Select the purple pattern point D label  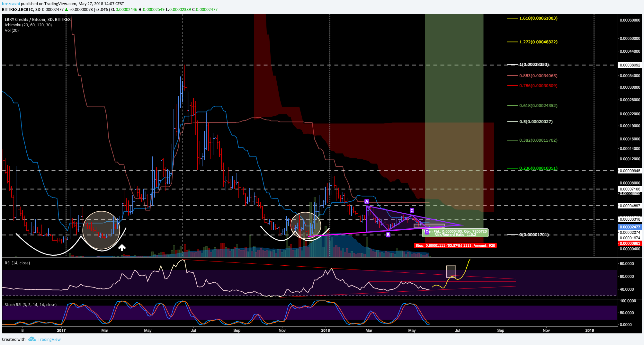pyautogui.click(x=427, y=232)
